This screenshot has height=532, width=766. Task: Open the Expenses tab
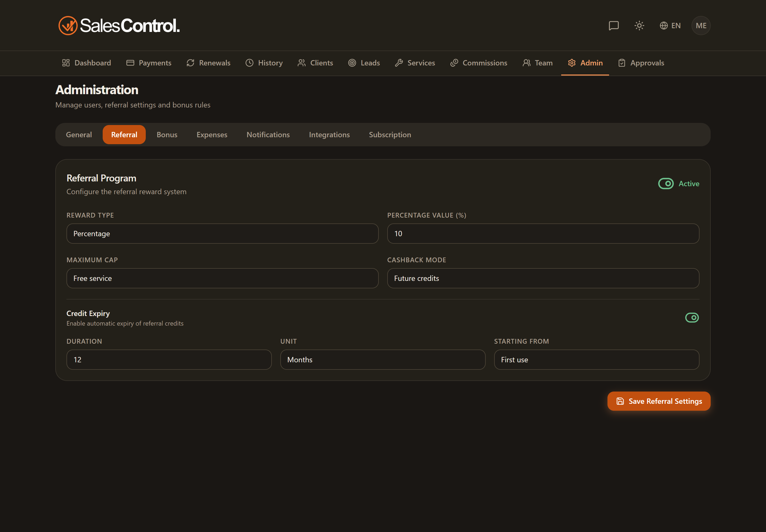[x=212, y=134]
